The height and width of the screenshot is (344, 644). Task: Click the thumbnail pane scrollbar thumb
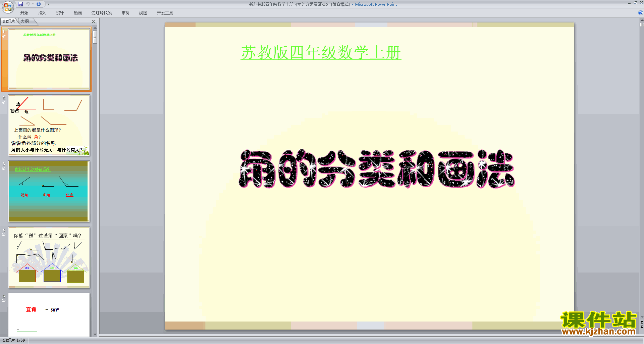95,37
